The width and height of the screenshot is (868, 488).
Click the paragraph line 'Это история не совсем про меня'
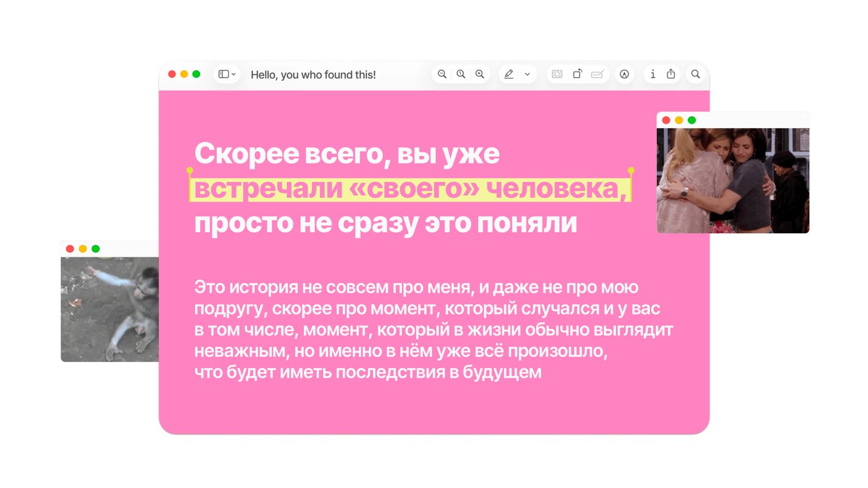pyautogui.click(x=331, y=287)
